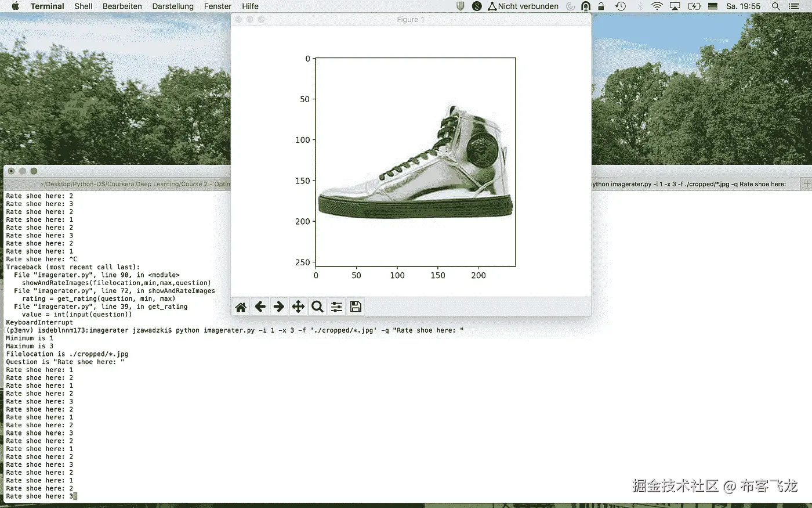Open Spotlight search magnifier icon
The width and height of the screenshot is (812, 508).
(776, 6)
